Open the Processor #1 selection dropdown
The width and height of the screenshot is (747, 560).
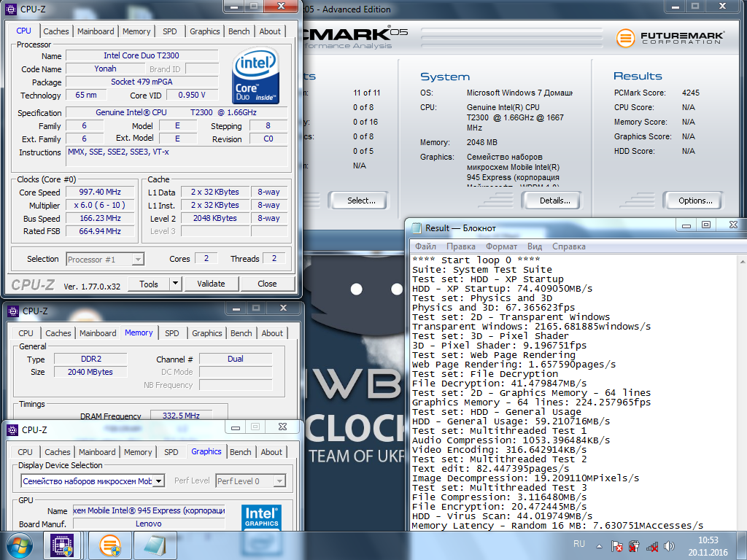pyautogui.click(x=138, y=260)
